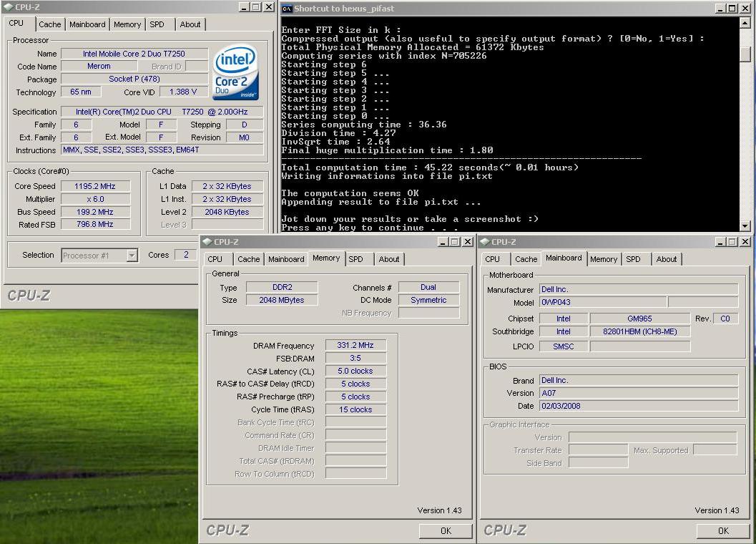
Task: Click the Channels # value 'Dual'
Action: [x=428, y=287]
